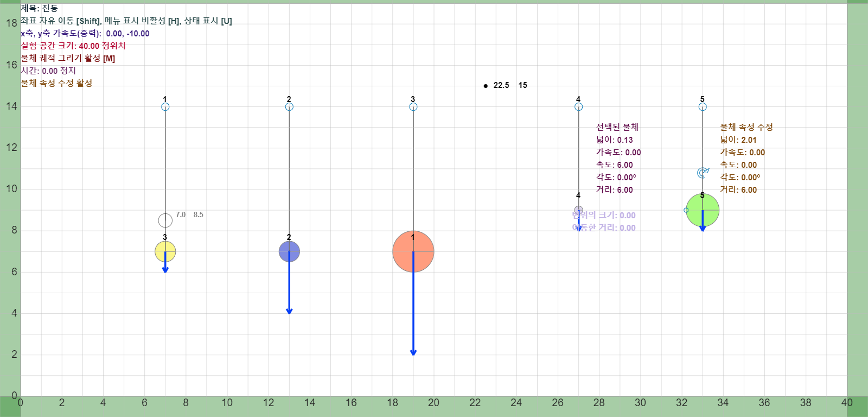Screen dimensions: 868x417
Task: Click the 선택된 물체 panel heading
Action: (617, 127)
